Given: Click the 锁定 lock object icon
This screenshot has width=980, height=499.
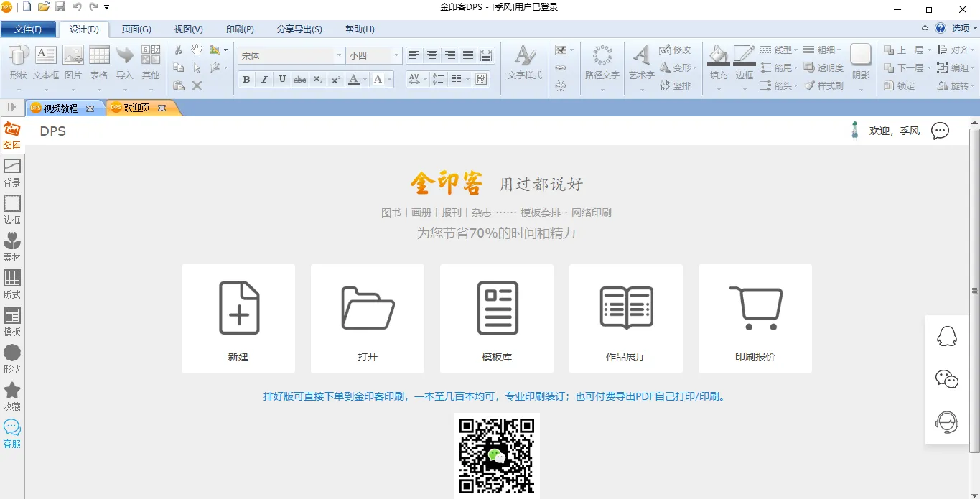Looking at the screenshot, I should [900, 85].
